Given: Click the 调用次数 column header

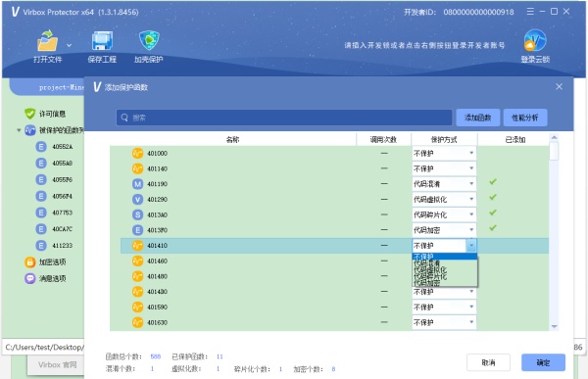Looking at the screenshot, I should tap(383, 139).
